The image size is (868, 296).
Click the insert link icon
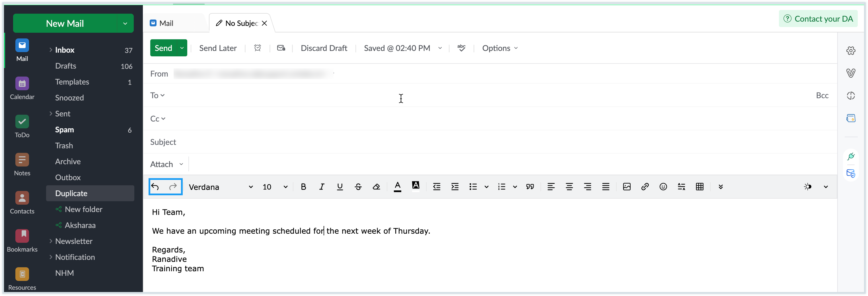click(x=645, y=187)
